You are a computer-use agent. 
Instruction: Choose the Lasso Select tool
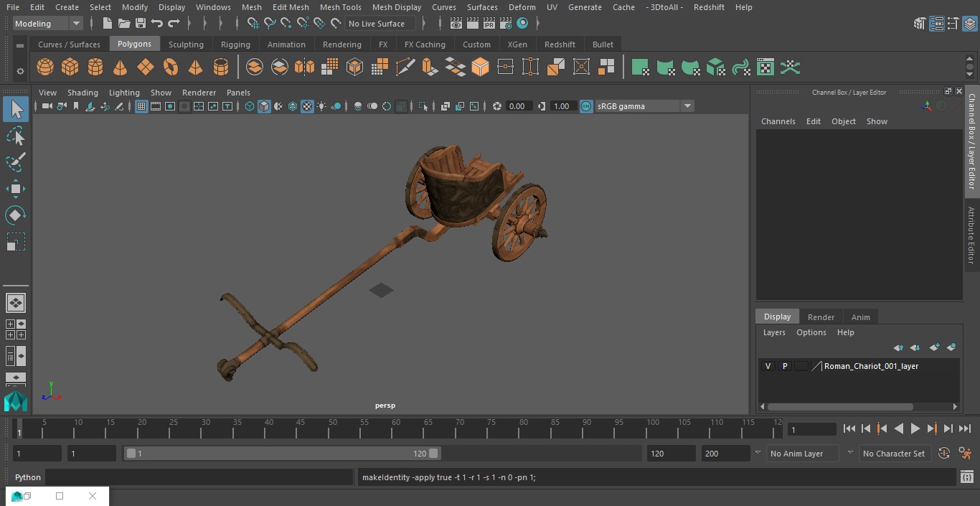pyautogui.click(x=16, y=136)
